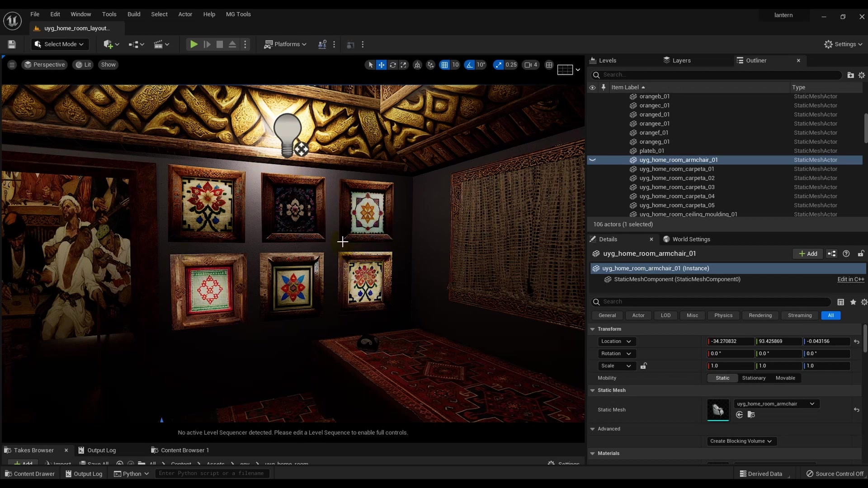Start Play in Editor
This screenshot has width=868, height=488.
[193, 44]
